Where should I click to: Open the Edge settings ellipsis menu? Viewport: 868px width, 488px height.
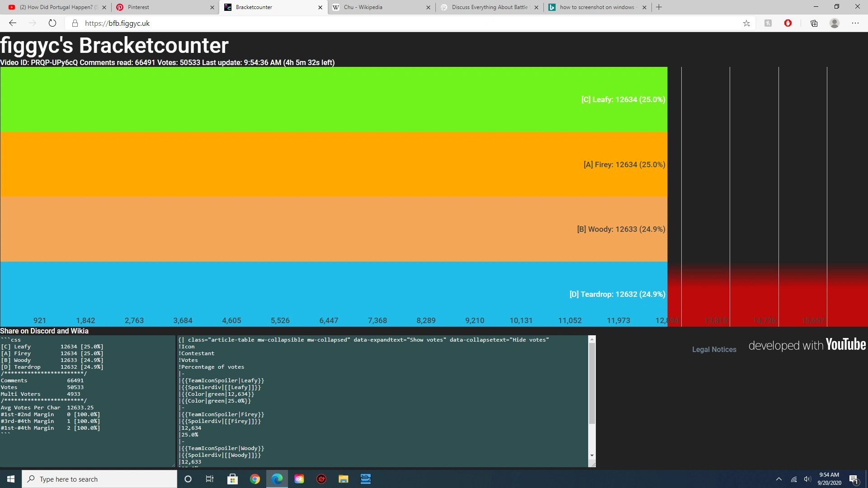[x=855, y=23]
